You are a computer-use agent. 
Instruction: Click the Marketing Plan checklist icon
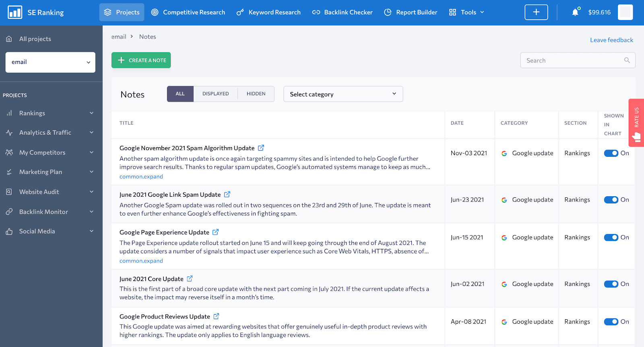(9, 172)
